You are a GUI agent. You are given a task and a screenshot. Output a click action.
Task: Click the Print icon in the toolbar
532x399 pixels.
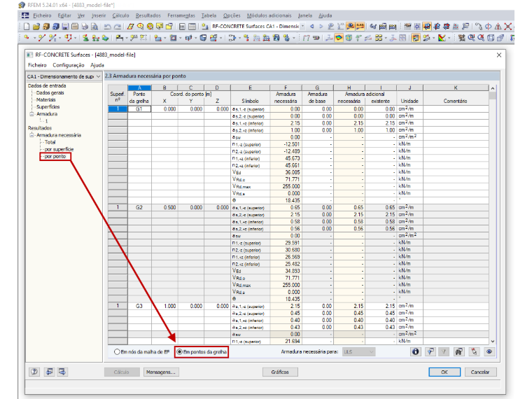[x=85, y=27]
